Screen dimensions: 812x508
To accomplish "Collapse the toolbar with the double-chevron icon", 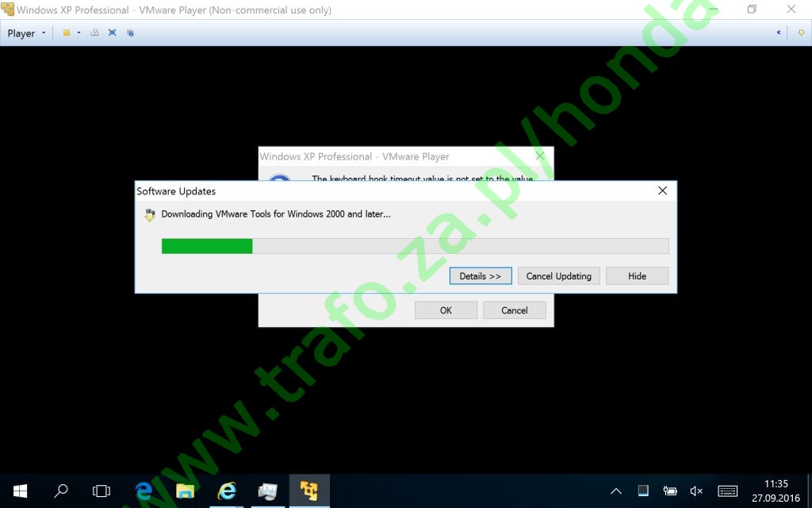I will (x=779, y=33).
